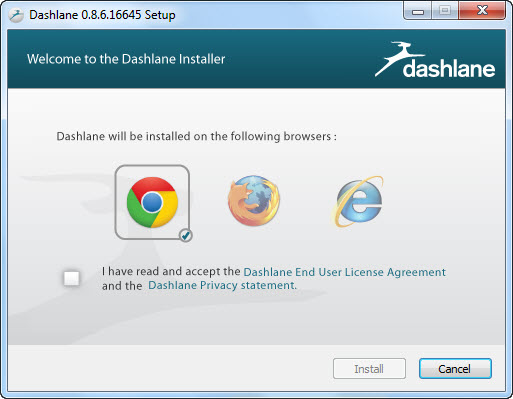Select the Google Chrome browser icon
Viewport: 513px width, 399px height.
tap(152, 202)
